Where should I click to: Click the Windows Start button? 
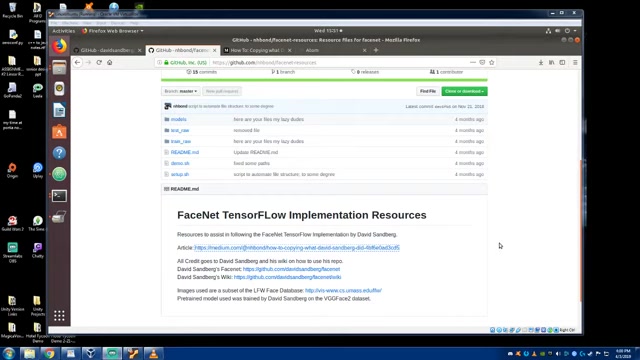[x=9, y=353]
